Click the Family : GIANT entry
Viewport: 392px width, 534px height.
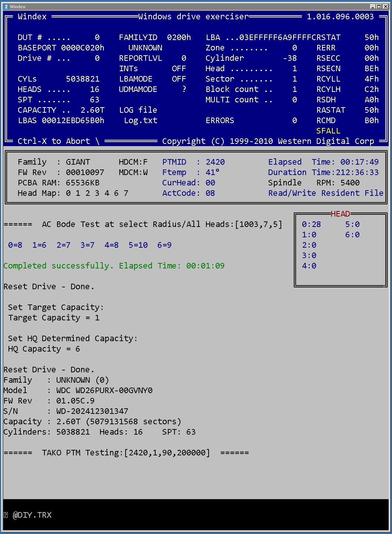(x=54, y=162)
